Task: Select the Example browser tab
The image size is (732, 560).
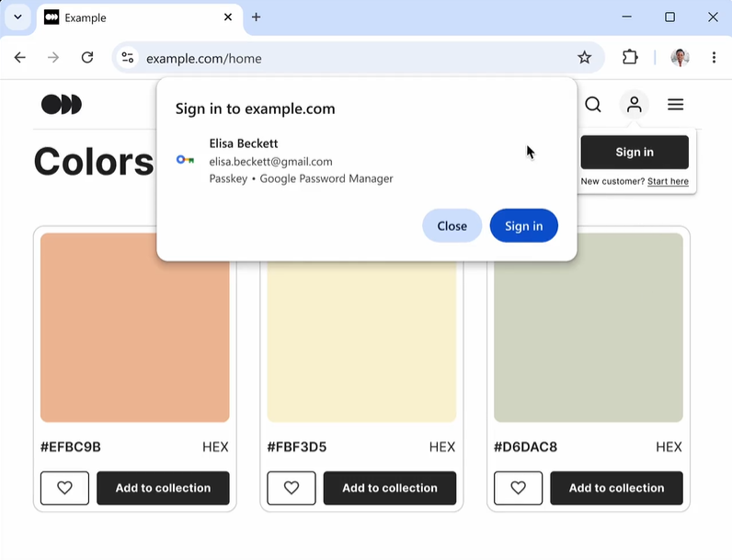Action: 129,17
